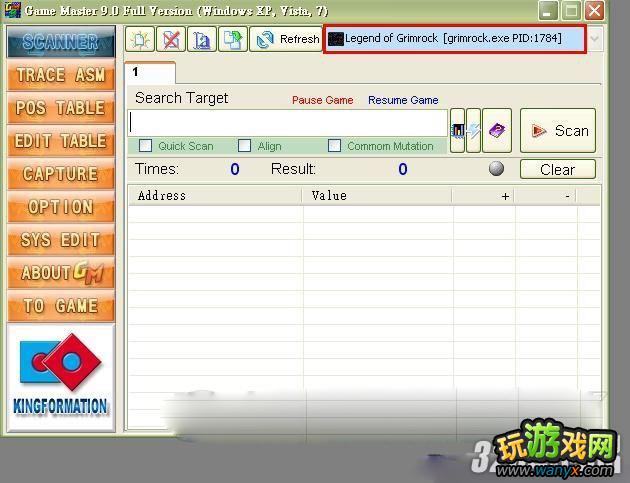Click the plus column header
The width and height of the screenshot is (630, 483).
pos(483,196)
